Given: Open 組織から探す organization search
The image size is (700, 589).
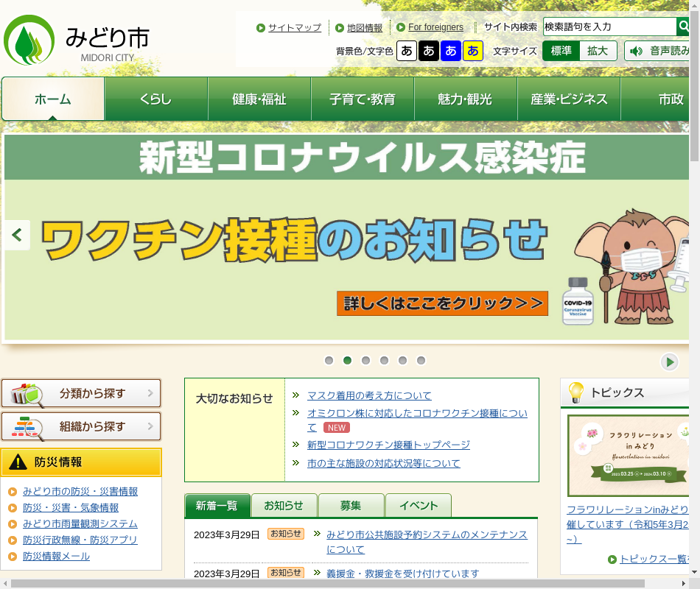Looking at the screenshot, I should 81,427.
